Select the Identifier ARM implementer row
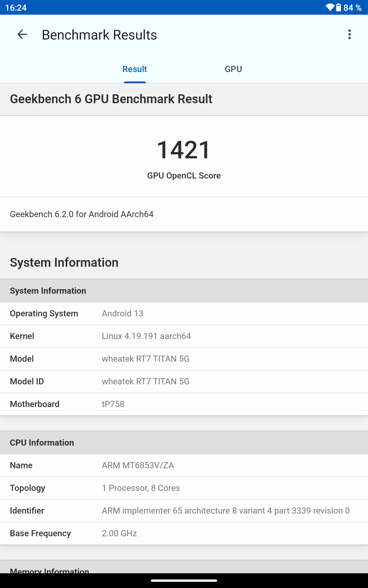The height and width of the screenshot is (588, 368). click(184, 511)
